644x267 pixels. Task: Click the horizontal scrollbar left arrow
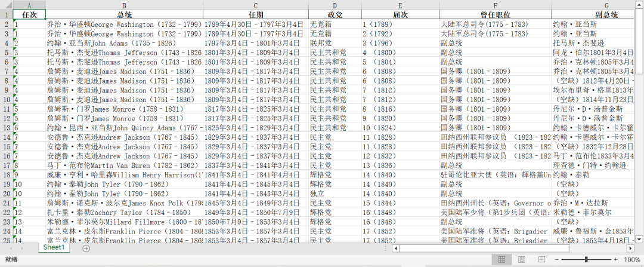tap(395, 248)
